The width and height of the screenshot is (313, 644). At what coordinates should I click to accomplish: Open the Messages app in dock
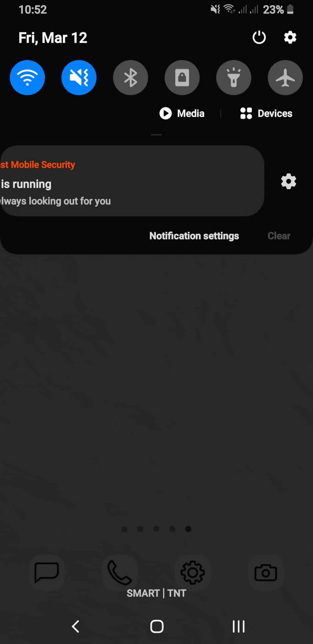[x=47, y=573]
